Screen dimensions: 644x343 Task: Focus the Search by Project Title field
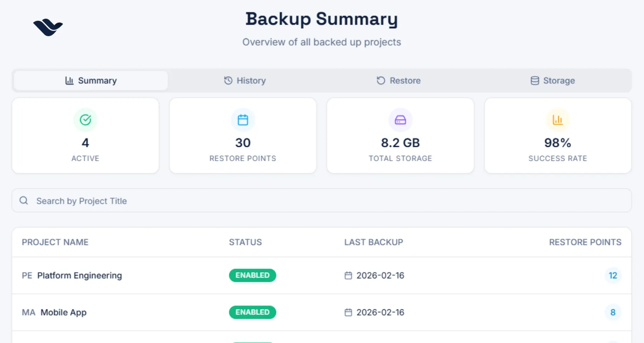pyautogui.click(x=322, y=201)
